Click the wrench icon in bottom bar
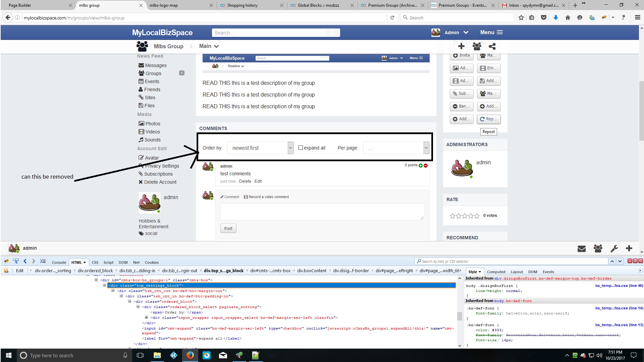The width and height of the screenshot is (644, 362). [614, 248]
